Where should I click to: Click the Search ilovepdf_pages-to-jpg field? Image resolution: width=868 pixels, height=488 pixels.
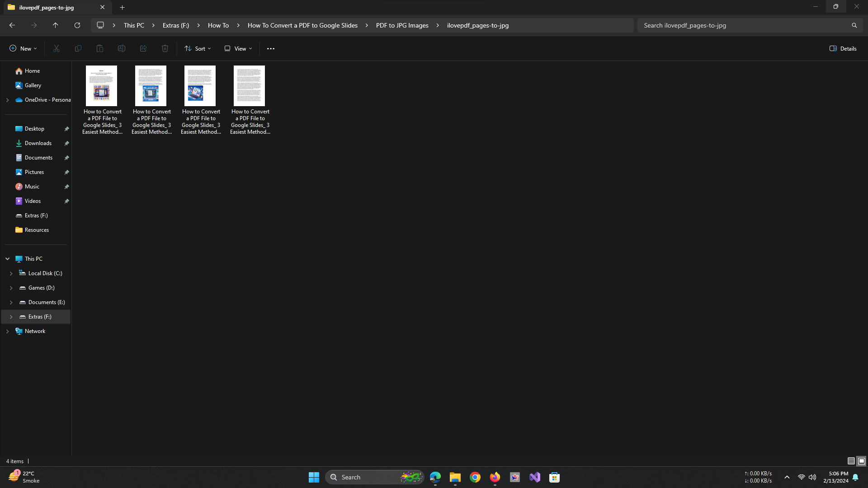746,25
